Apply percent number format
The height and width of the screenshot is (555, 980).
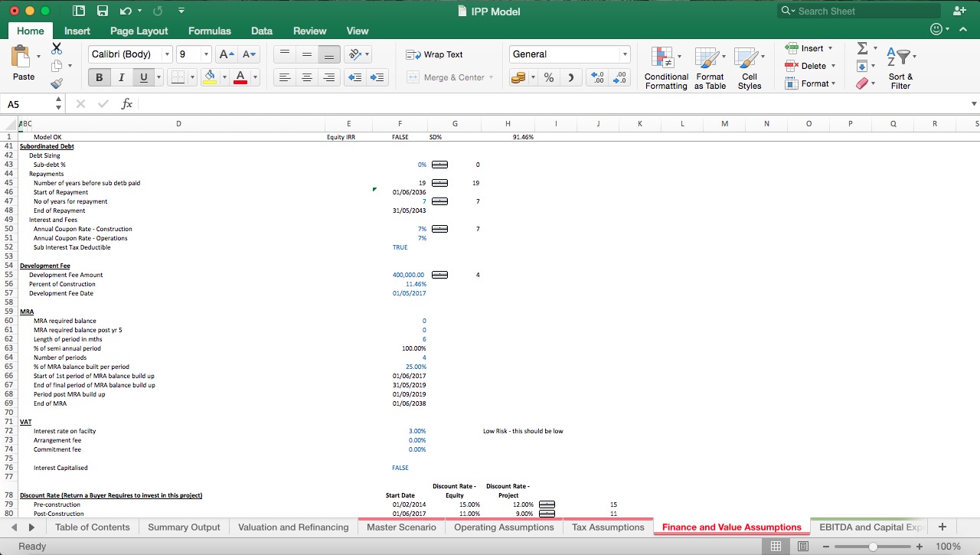(548, 77)
